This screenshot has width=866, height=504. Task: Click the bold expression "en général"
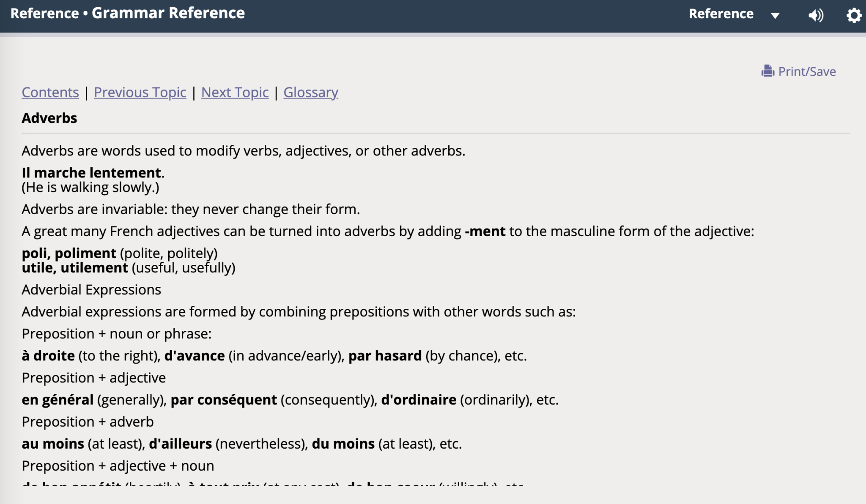(58, 400)
